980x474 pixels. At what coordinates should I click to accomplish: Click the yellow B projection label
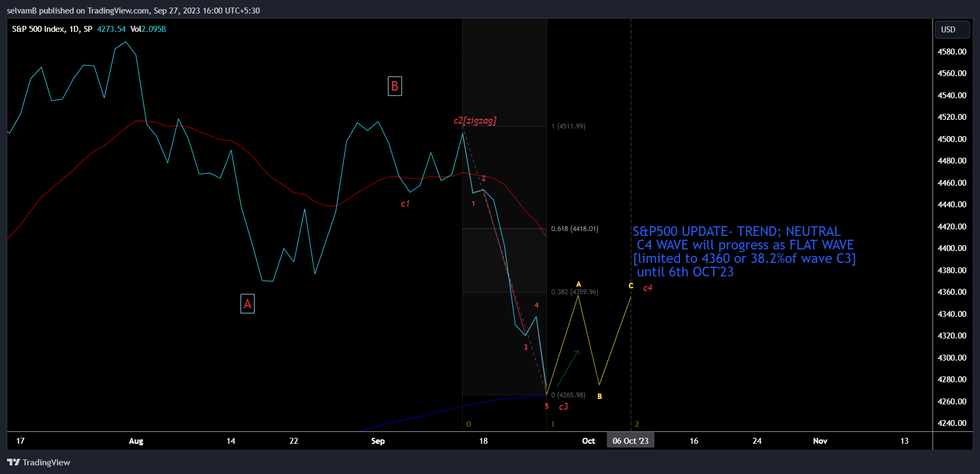[x=599, y=396]
